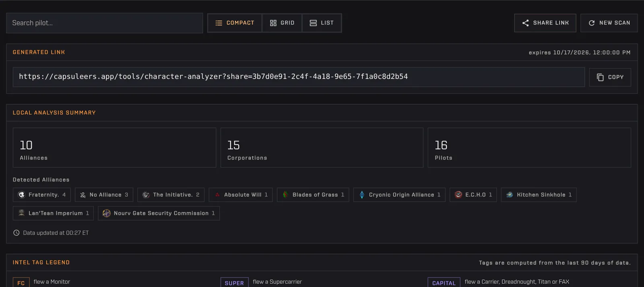Click the Cryonic Origin Alliance logo icon
The image size is (644, 287).
click(362, 195)
